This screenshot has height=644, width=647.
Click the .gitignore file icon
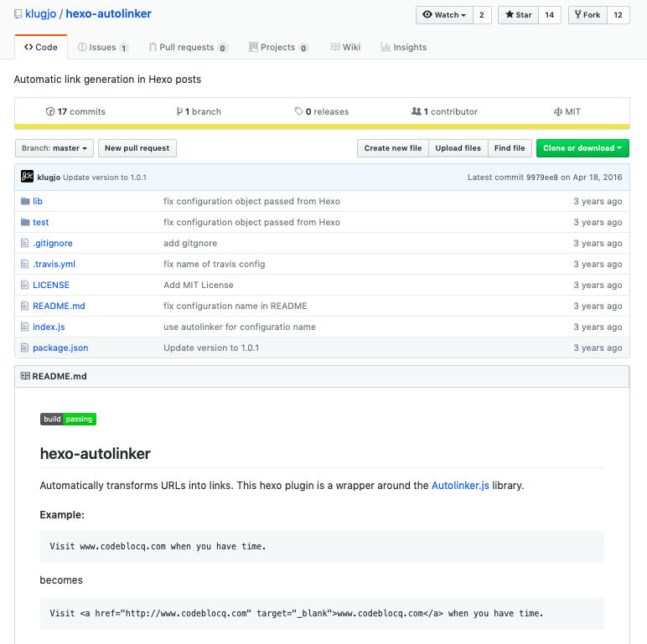(25, 243)
